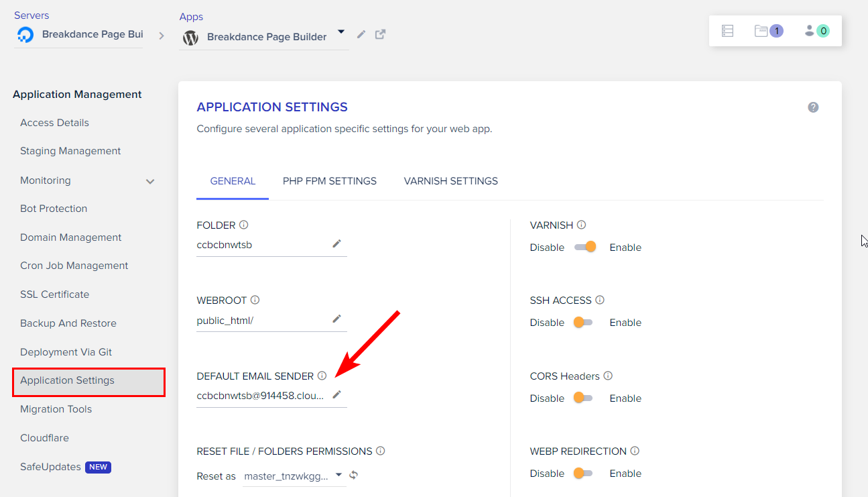Enable the WebP Redirection toggle

582,474
